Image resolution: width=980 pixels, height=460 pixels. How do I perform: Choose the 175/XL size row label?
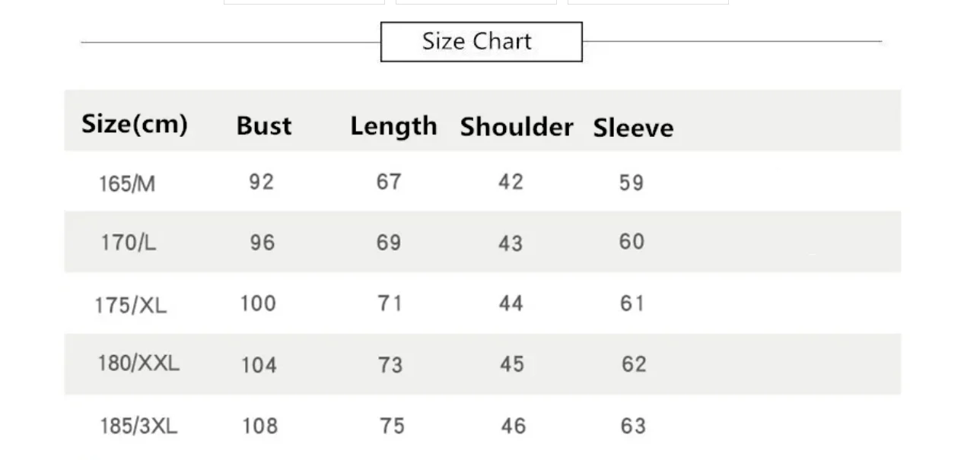pyautogui.click(x=130, y=305)
